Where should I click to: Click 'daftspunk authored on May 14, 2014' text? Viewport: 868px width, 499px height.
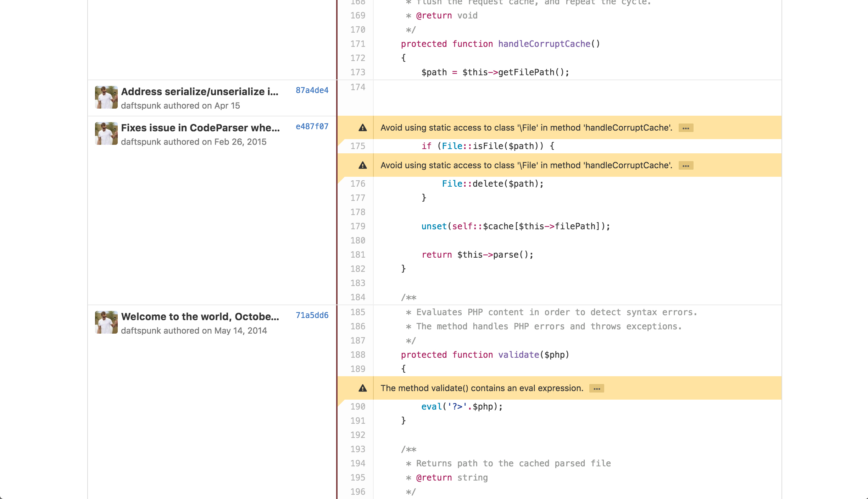194,331
